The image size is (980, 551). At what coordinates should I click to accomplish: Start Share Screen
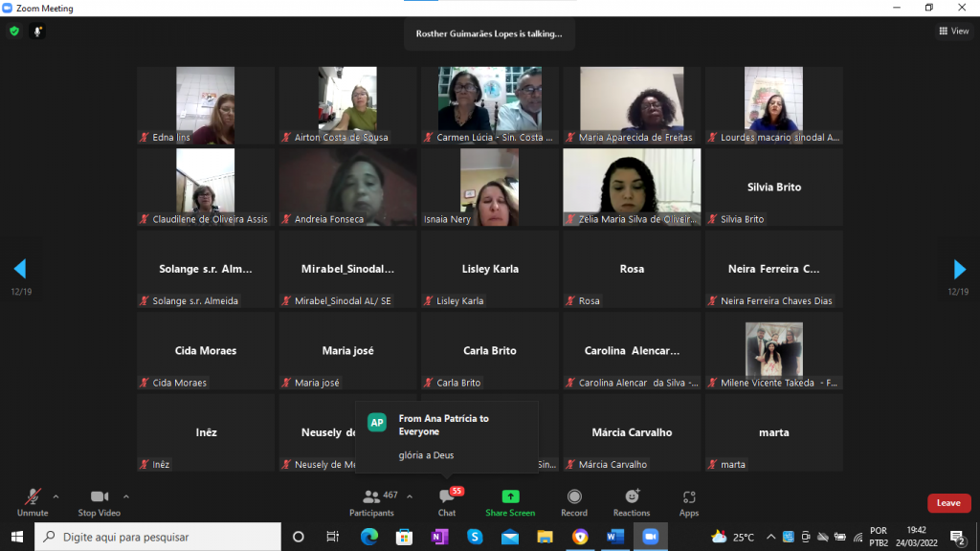(x=510, y=501)
